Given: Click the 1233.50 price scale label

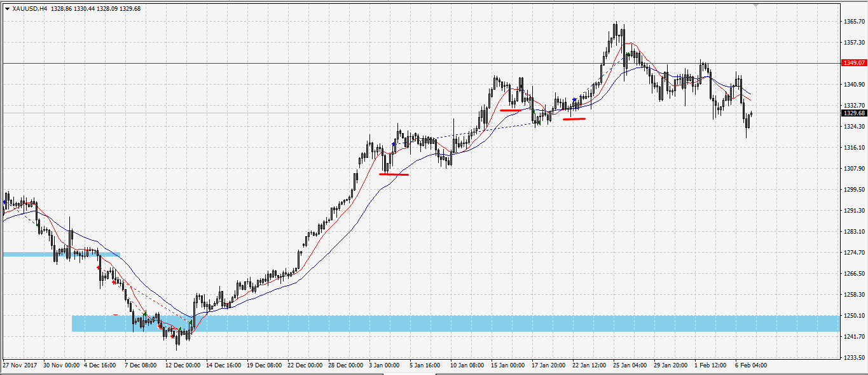Looking at the screenshot, I should pyautogui.click(x=854, y=357).
